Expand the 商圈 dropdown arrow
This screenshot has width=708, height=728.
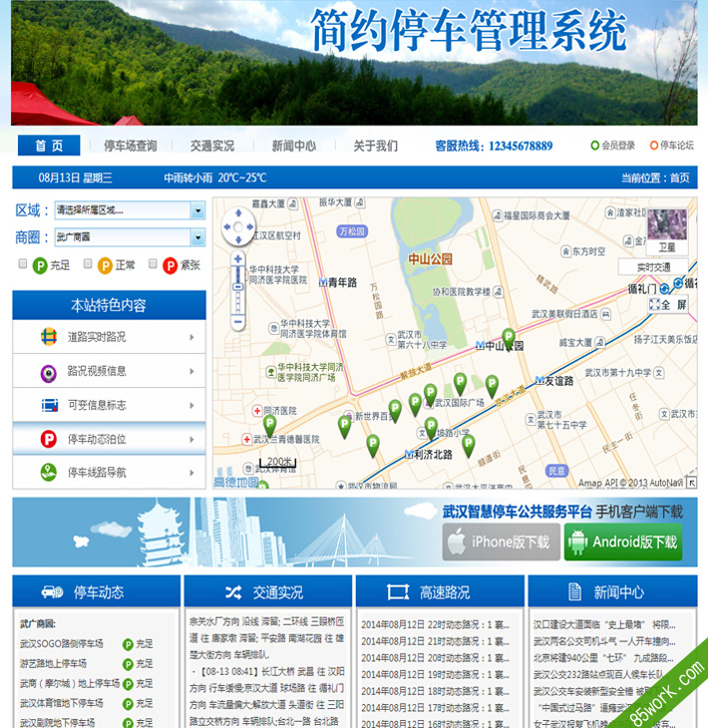point(197,237)
